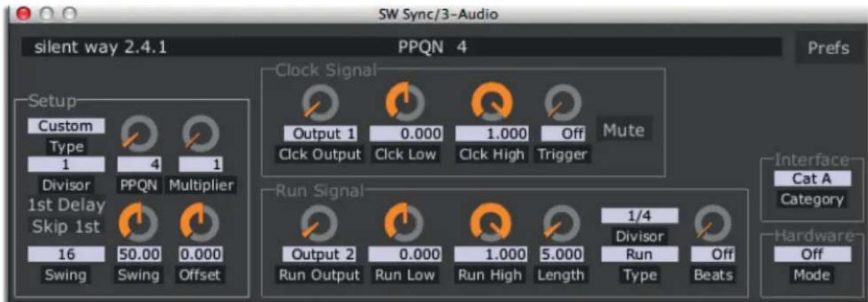Click the PPQN 4 status display
Image resolution: width=868 pixels, height=302 pixels.
pyautogui.click(x=432, y=48)
